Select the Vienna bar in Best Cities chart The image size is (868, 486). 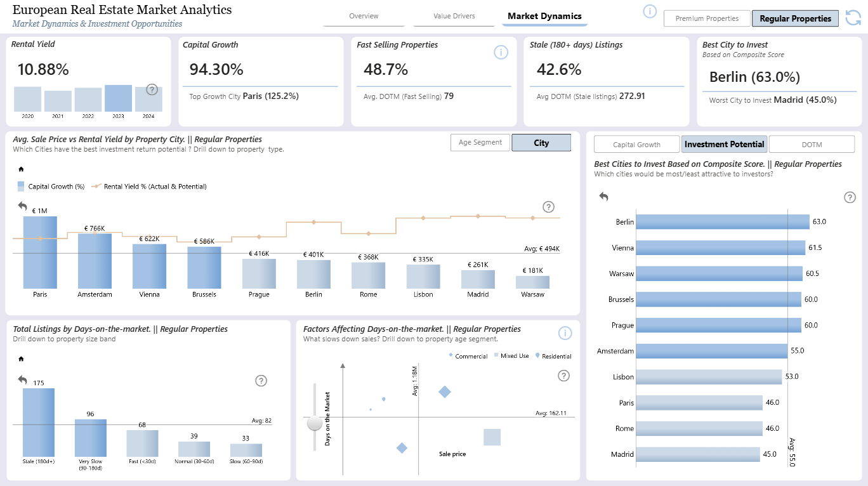point(720,247)
